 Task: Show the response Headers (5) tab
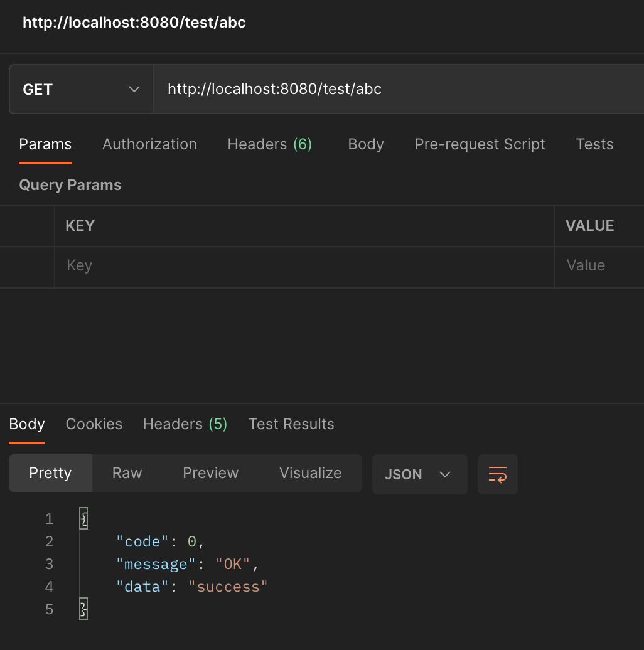click(185, 424)
